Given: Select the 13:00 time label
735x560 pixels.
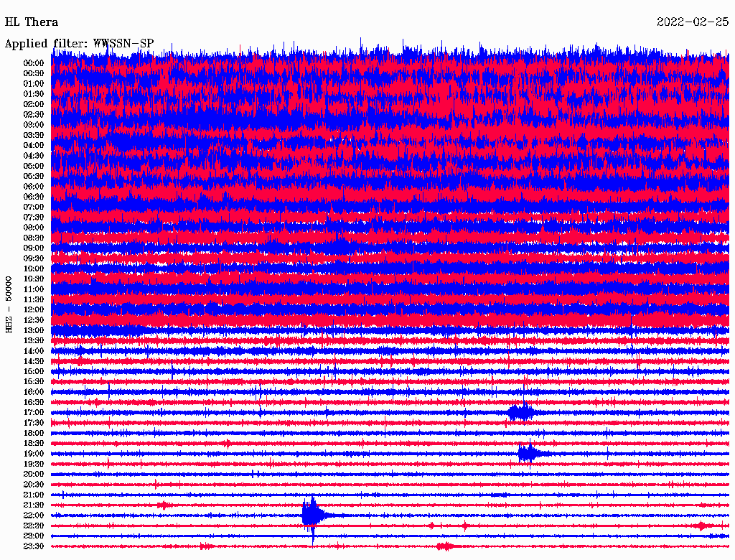Looking at the screenshot, I should 34,330.
